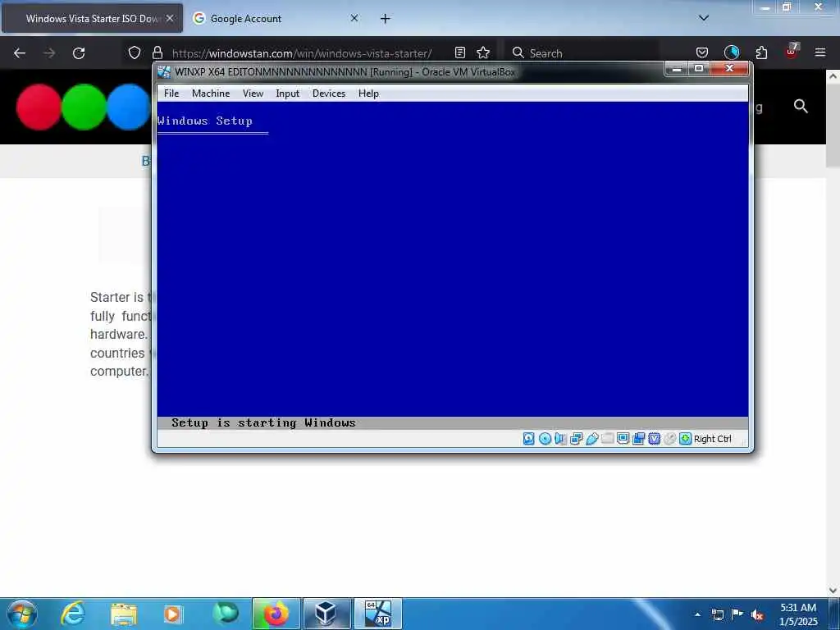Click the tracking protection shield icon
840x630 pixels.
[135, 52]
